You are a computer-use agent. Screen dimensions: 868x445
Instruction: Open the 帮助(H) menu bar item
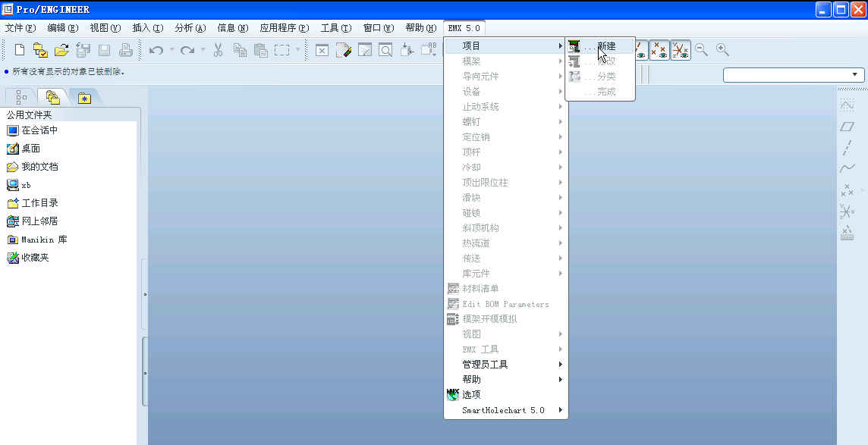pyautogui.click(x=421, y=27)
